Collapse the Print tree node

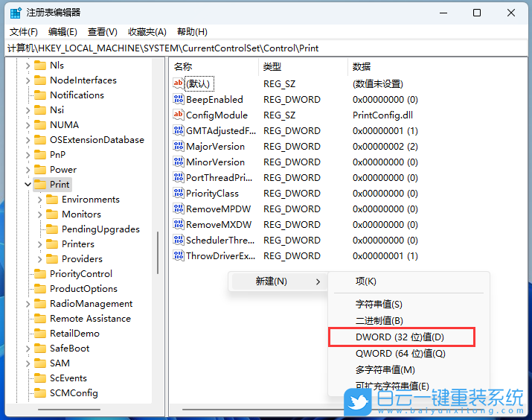click(x=28, y=185)
